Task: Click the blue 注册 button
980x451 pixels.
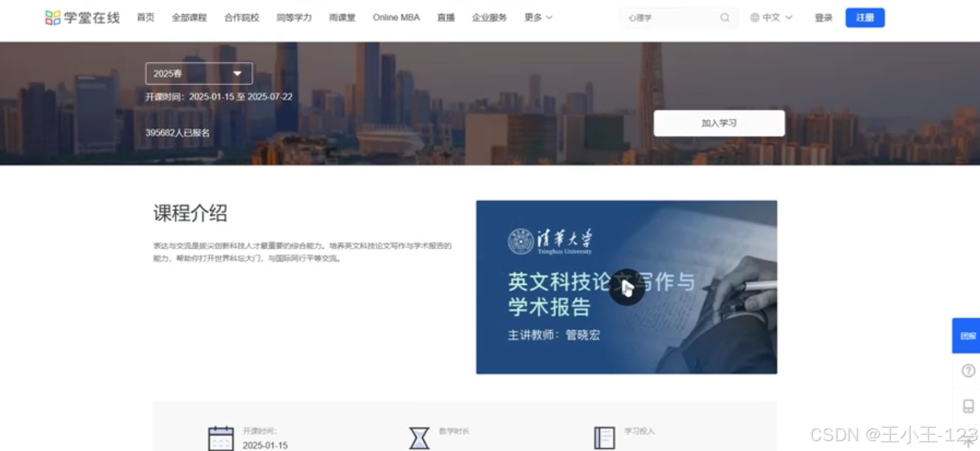Action: [865, 17]
